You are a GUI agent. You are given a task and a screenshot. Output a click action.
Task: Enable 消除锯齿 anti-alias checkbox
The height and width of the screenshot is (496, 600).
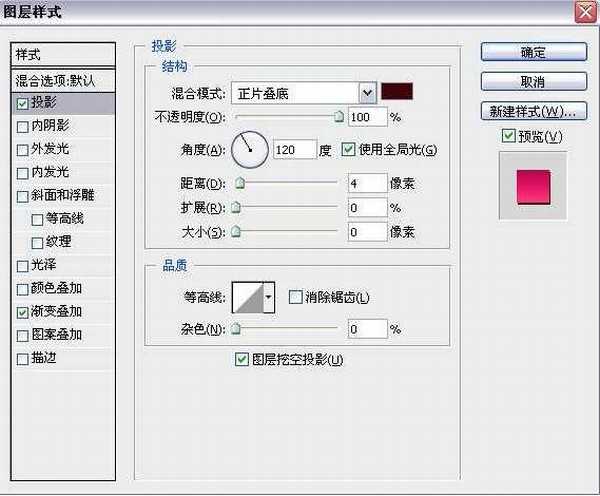click(295, 297)
